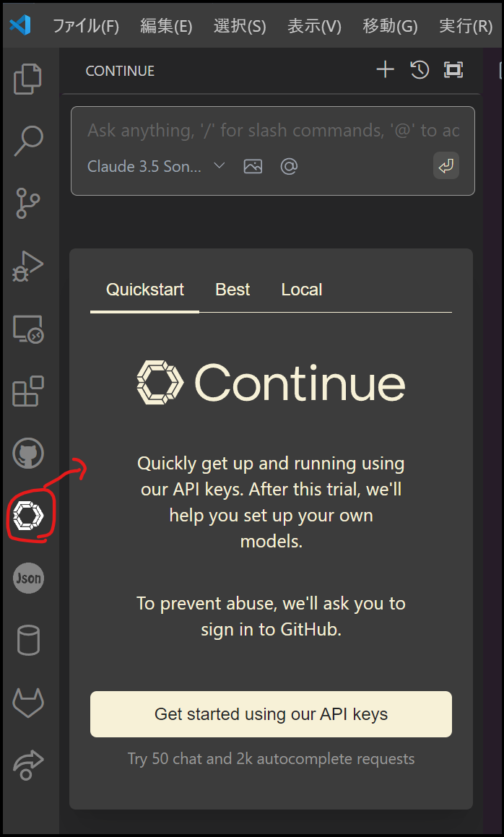The height and width of the screenshot is (837, 504).
Task: Open the Extensions view
Action: pos(27,391)
